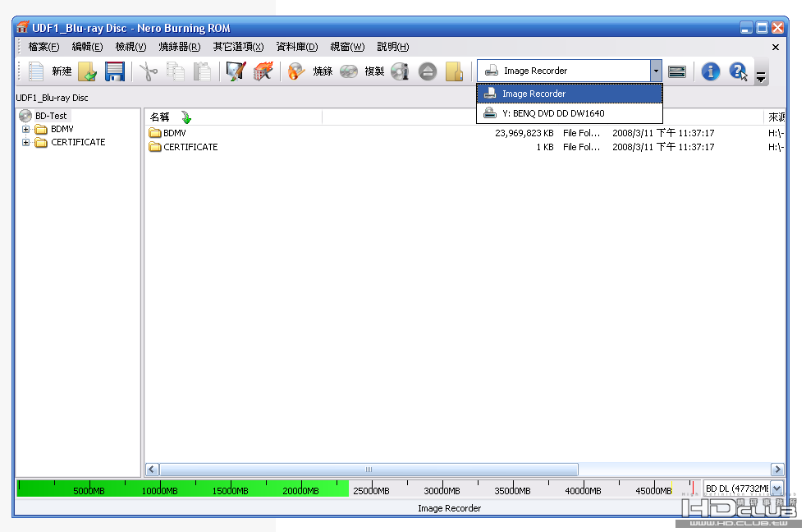Viewport: 806px width, 532px height.
Task: Click the horizontal scrollbar thumb
Action: point(369,470)
